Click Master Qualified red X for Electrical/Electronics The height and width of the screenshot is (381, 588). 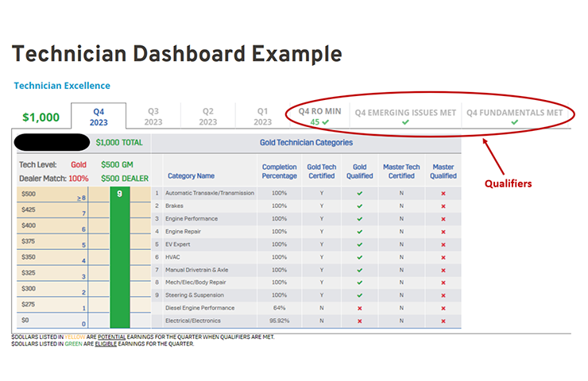(443, 321)
